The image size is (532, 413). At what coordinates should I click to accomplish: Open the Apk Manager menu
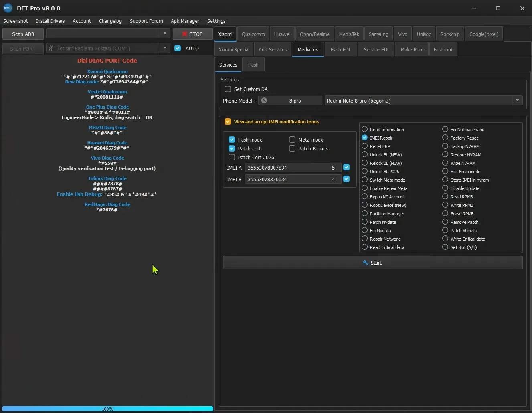click(x=185, y=21)
